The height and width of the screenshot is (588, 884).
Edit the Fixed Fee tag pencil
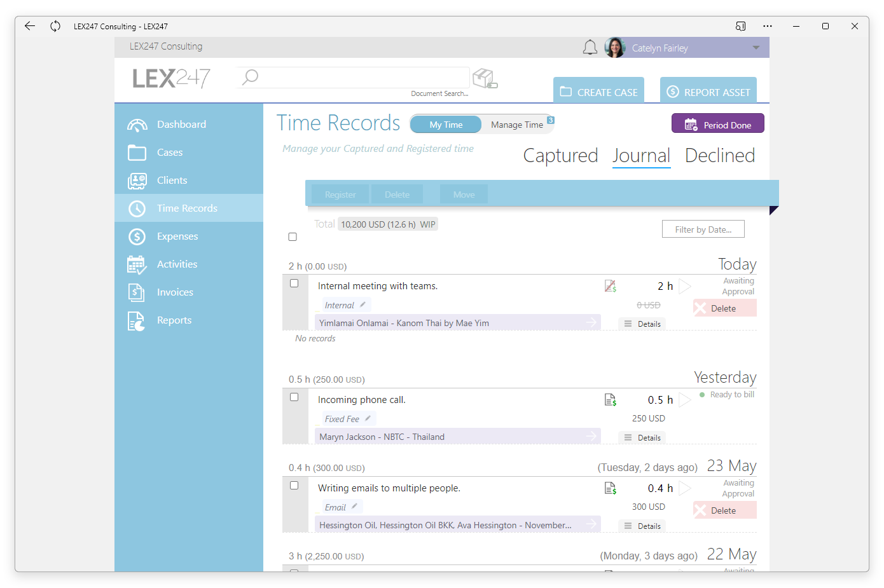pos(368,418)
